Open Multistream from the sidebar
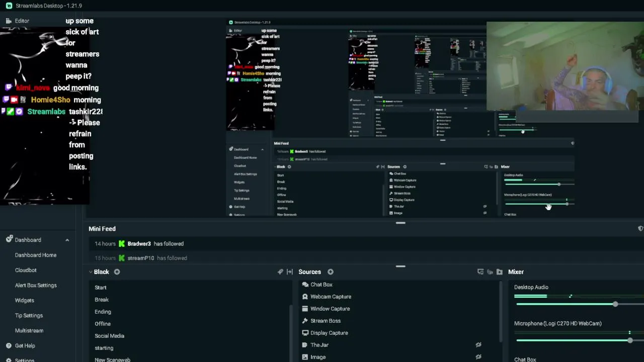 pyautogui.click(x=29, y=330)
